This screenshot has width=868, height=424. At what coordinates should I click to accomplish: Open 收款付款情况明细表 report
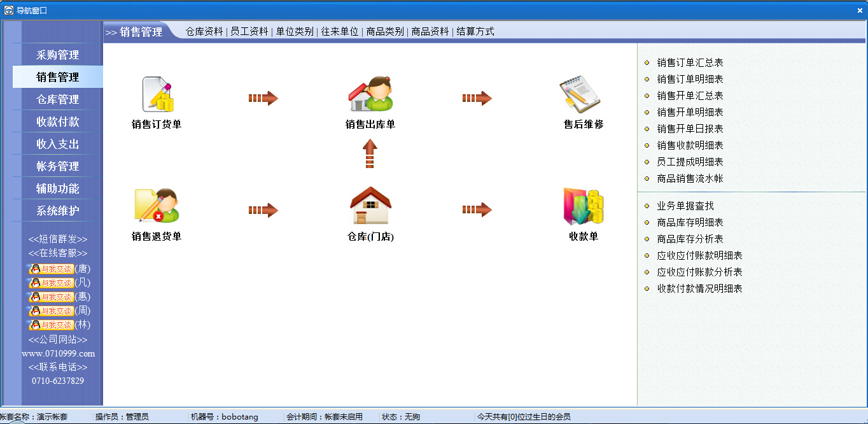pos(699,288)
